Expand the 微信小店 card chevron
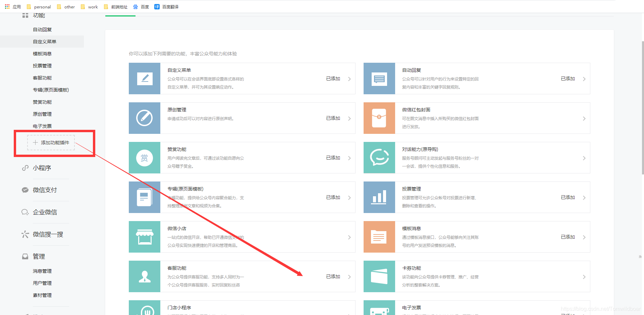The image size is (644, 315). (349, 237)
